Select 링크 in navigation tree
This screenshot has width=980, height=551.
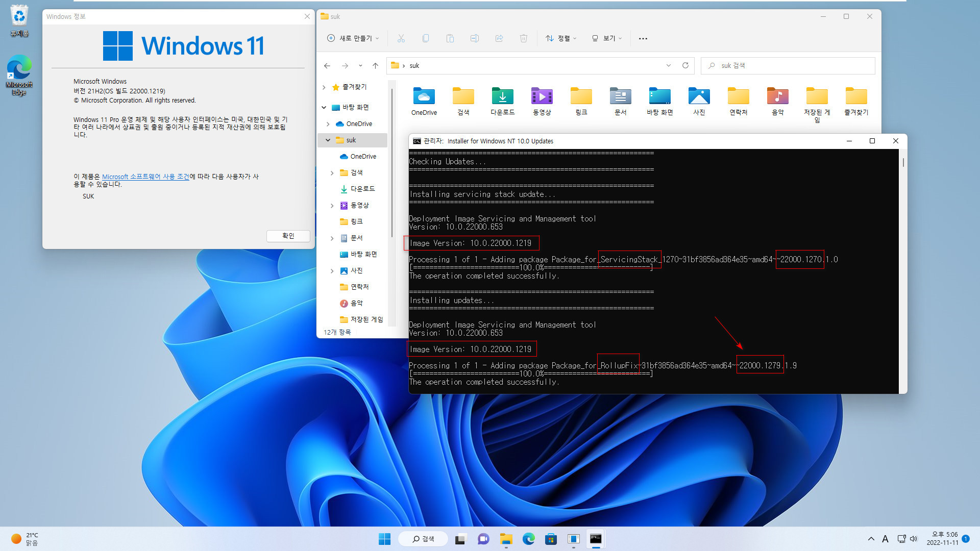pos(356,221)
